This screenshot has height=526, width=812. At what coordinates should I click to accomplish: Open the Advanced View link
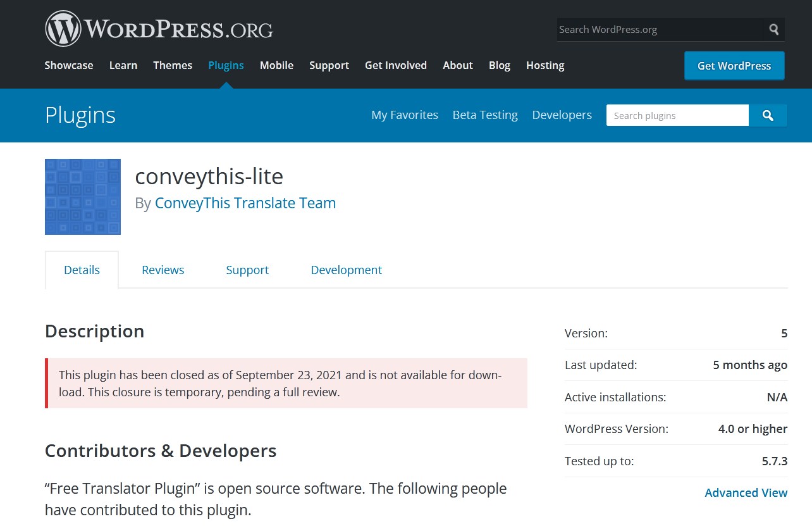click(746, 492)
